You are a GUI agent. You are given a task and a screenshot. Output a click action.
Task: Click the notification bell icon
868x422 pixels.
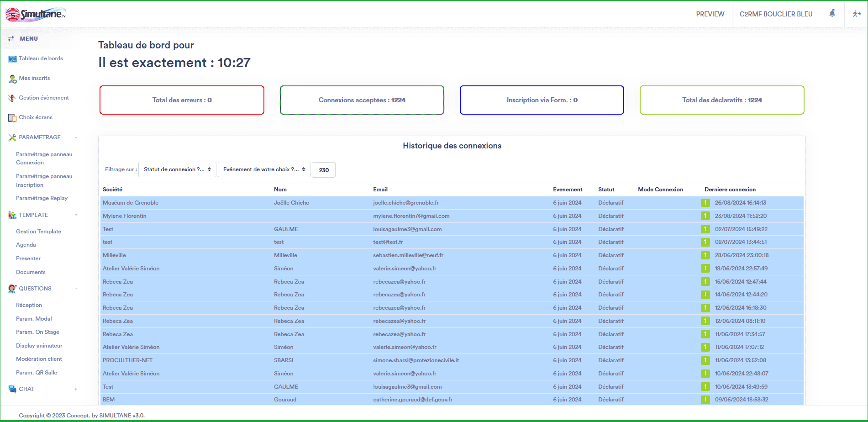point(832,14)
